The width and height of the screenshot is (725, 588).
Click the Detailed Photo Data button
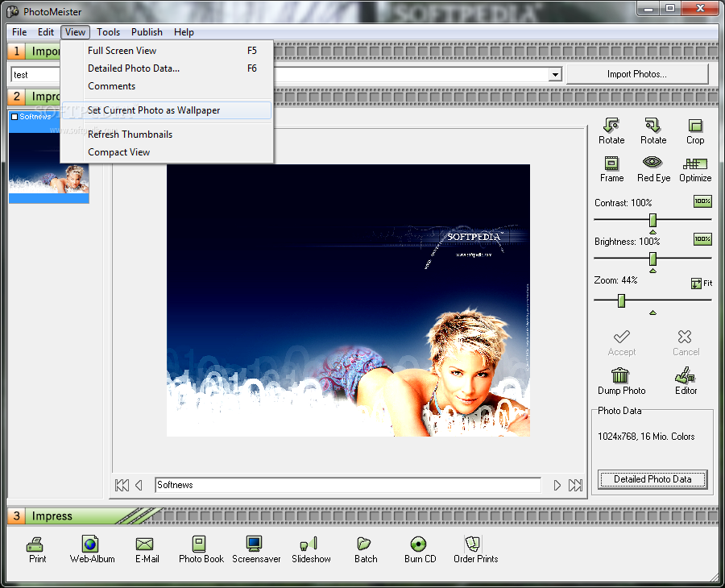(652, 479)
